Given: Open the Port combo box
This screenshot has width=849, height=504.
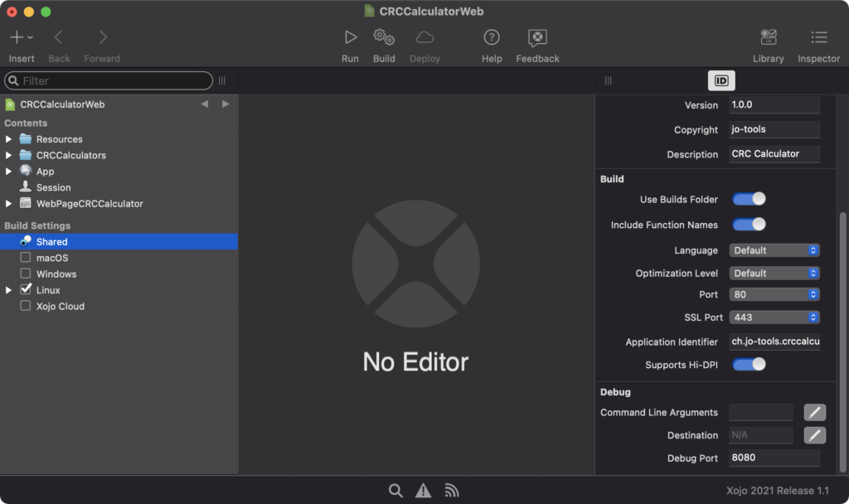Looking at the screenshot, I should point(774,294).
